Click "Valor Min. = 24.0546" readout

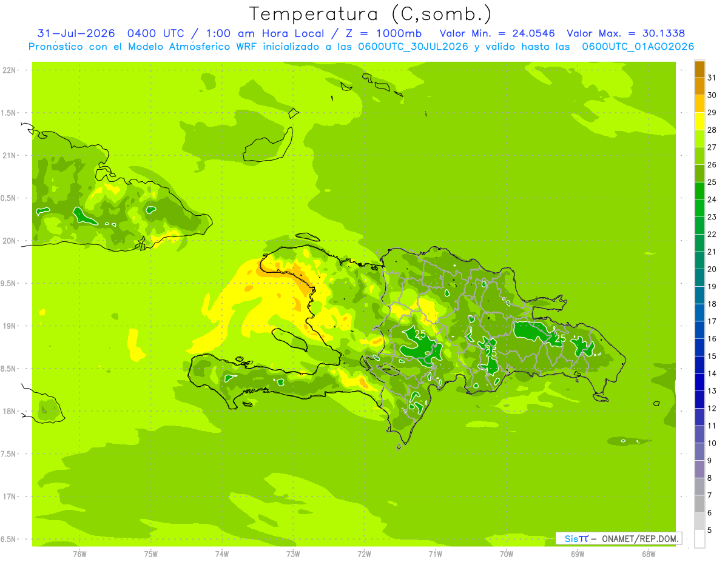(497, 33)
